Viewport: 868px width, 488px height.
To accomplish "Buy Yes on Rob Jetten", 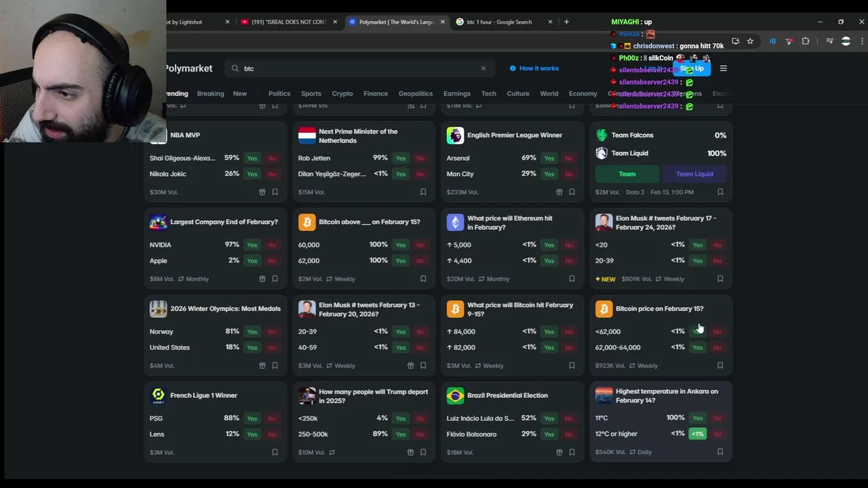I will point(401,158).
